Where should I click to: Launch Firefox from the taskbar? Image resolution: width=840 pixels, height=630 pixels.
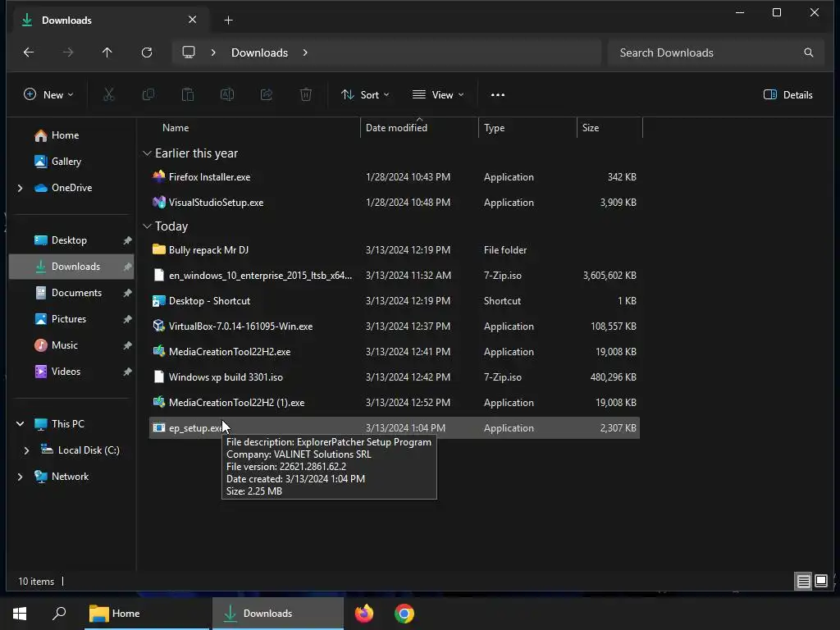tap(364, 614)
